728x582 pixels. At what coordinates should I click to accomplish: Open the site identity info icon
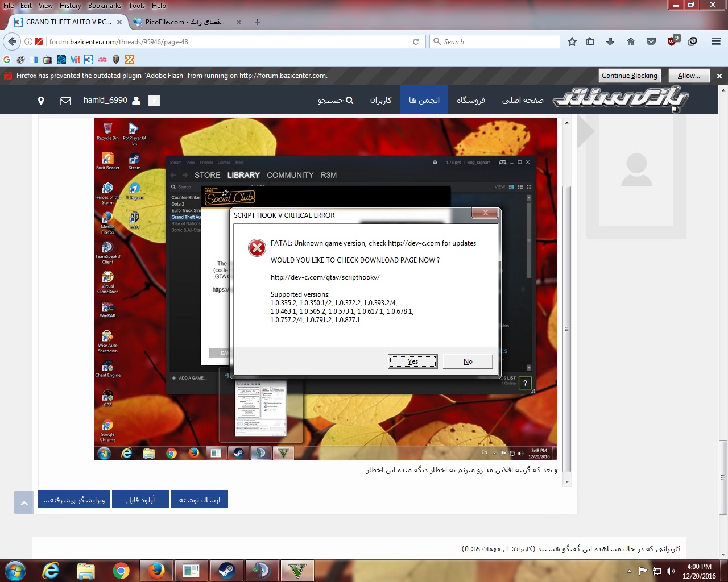[28, 41]
